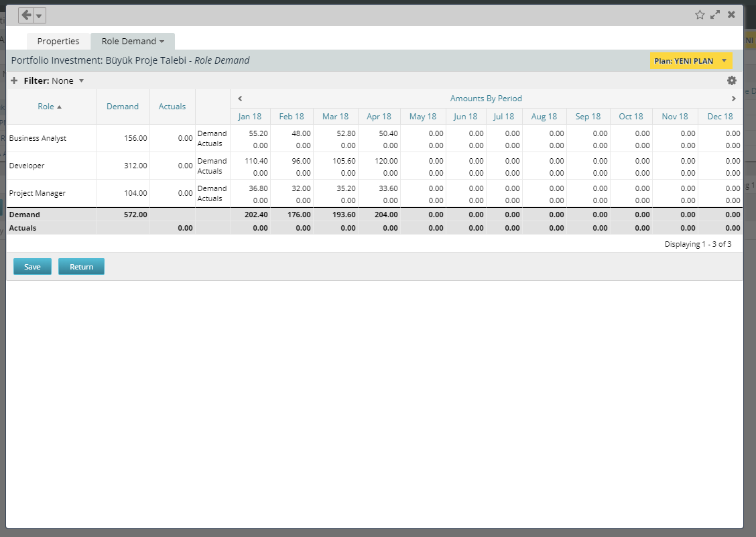Screen dimensions: 756x537
Task: Edit Business Analyst Jan 18 demand 55.20
Action: (x=258, y=133)
